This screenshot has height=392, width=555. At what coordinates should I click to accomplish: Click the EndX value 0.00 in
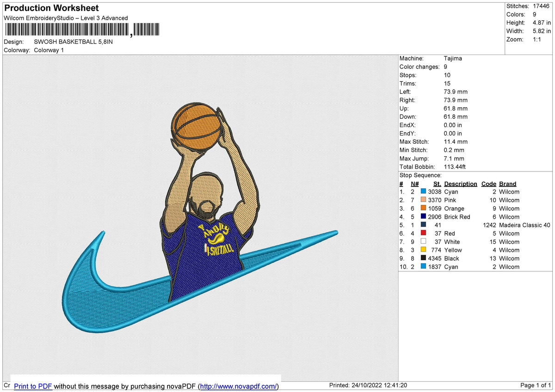(453, 125)
